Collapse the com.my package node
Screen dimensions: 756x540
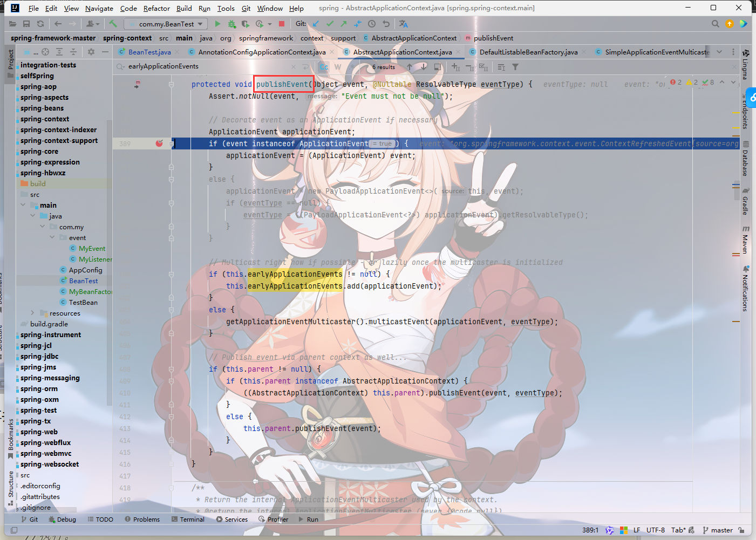click(x=43, y=227)
